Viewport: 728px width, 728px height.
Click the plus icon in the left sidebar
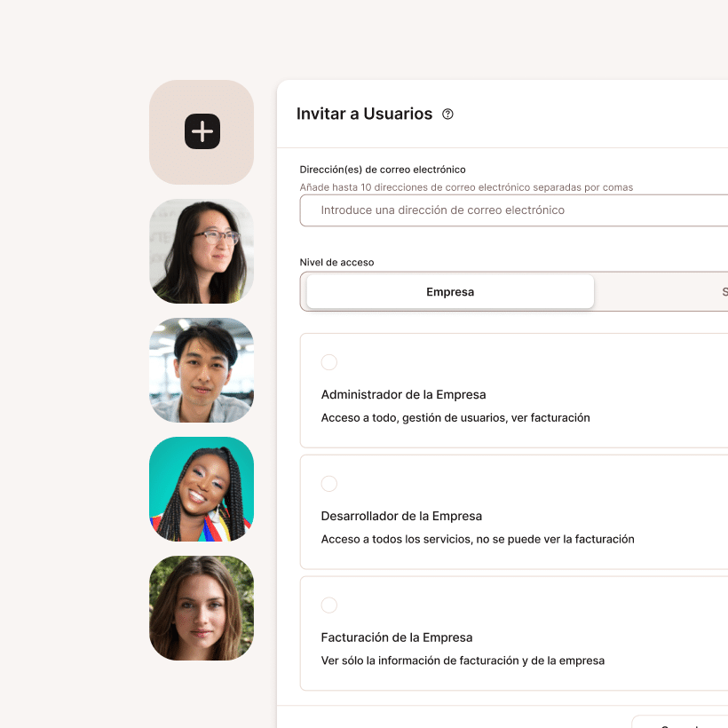pos(202,131)
